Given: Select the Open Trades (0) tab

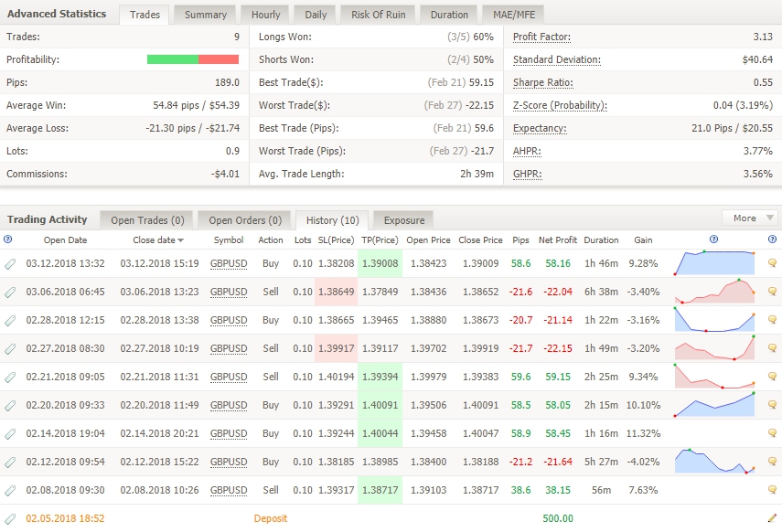Looking at the screenshot, I should [x=147, y=220].
